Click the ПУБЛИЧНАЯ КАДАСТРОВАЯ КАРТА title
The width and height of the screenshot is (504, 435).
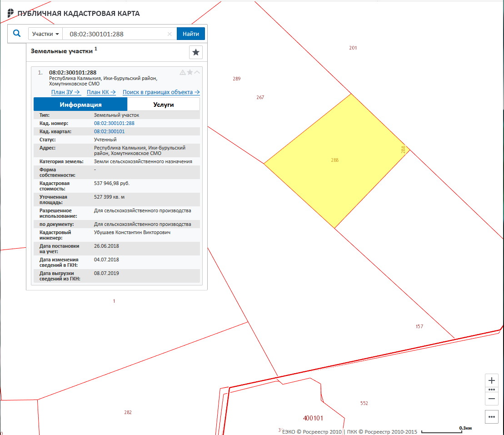point(79,14)
